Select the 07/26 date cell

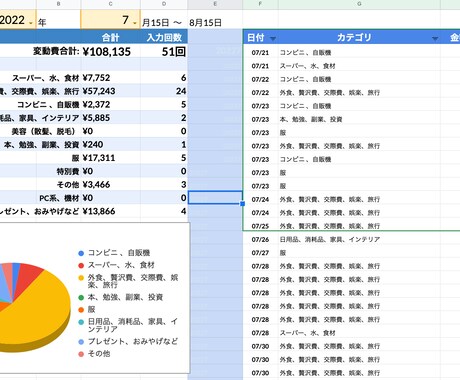coord(260,239)
